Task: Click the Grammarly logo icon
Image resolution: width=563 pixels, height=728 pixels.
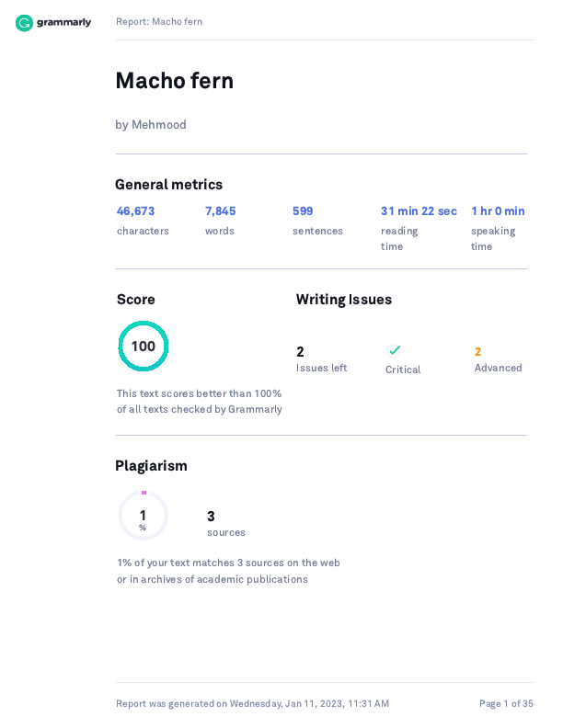Action: 24,23
